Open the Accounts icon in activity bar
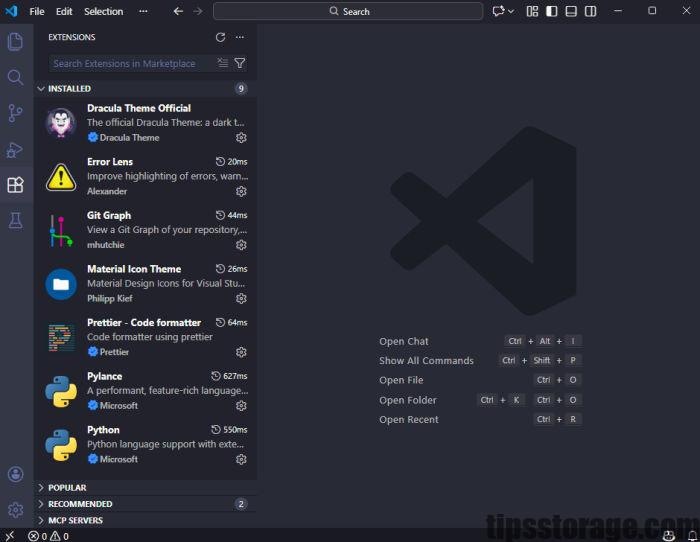700x542 pixels. coord(16,474)
